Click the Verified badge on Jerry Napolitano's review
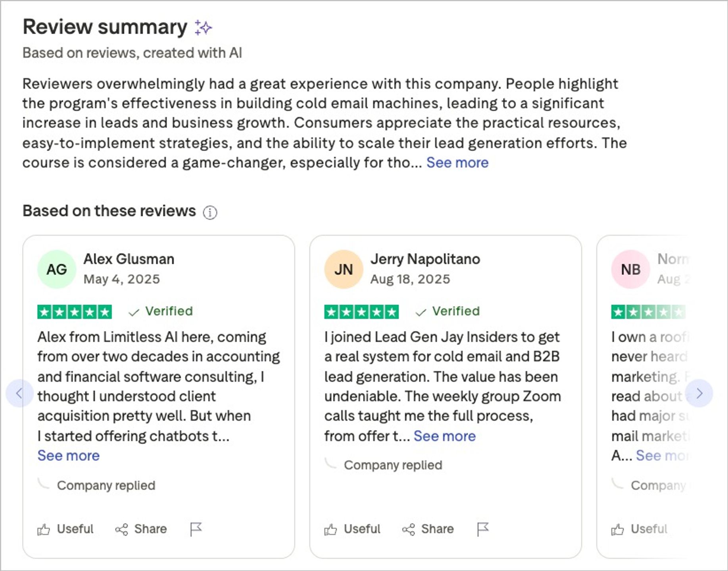The height and width of the screenshot is (571, 728). pyautogui.click(x=448, y=311)
